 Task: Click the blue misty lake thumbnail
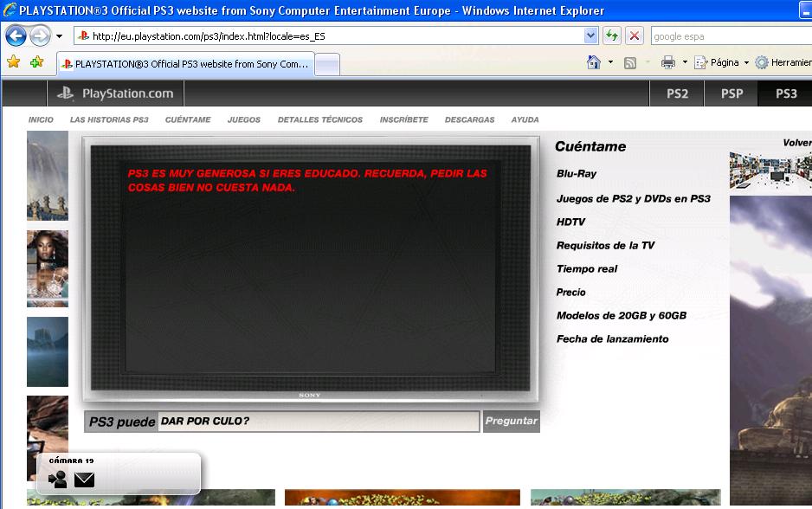[48, 351]
